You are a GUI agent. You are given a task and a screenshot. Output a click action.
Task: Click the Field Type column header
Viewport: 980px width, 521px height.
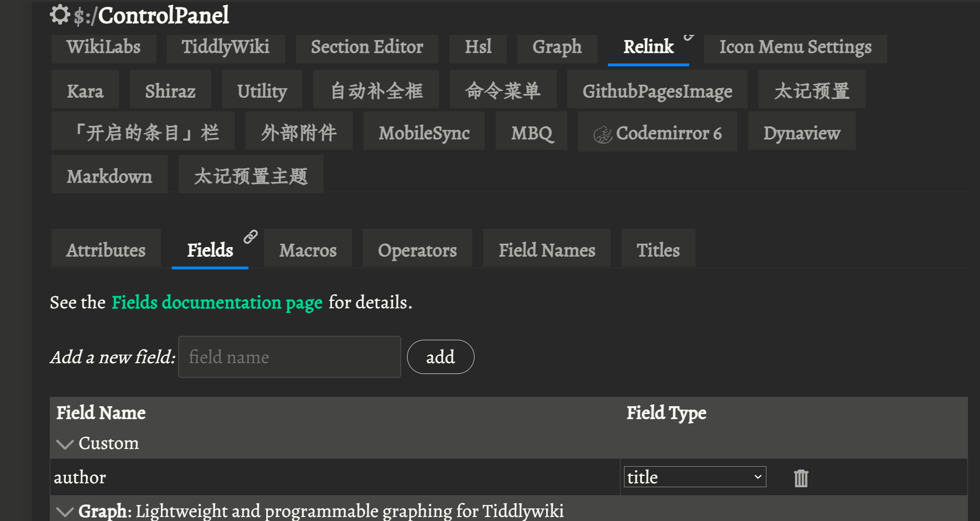(x=666, y=413)
